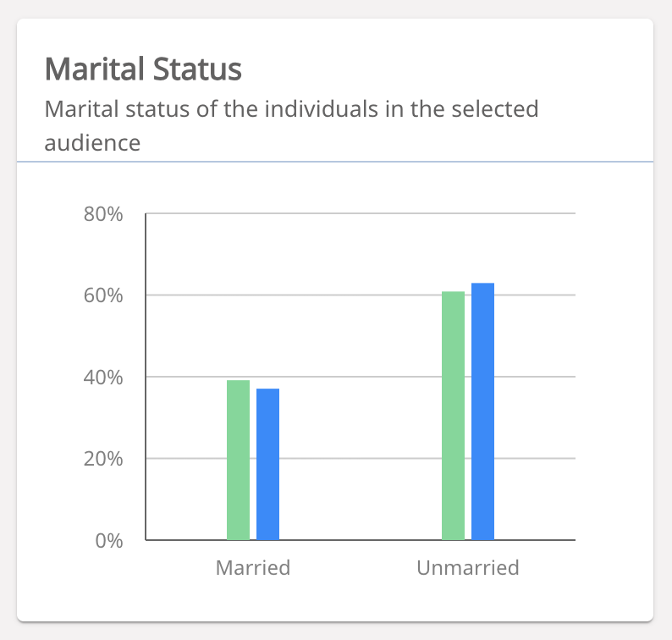Select the green Unmarried bar
This screenshot has width=672, height=640.
point(453,416)
